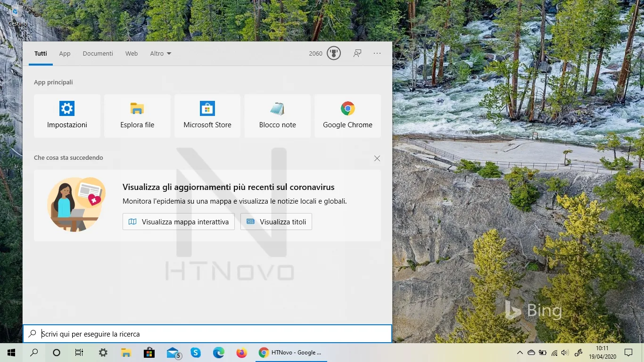The width and height of the screenshot is (644, 362).
Task: Open Settings gear pinned on taskbar
Action: 103,353
